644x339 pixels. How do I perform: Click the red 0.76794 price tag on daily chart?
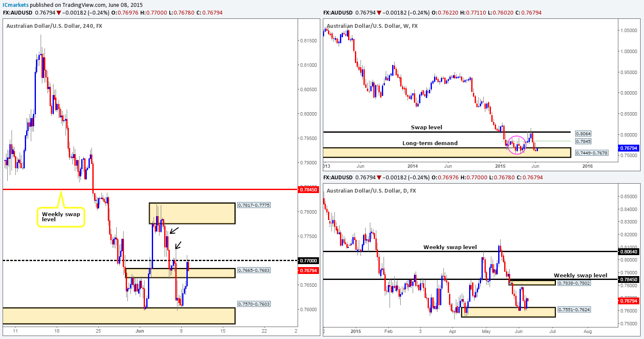pyautogui.click(x=629, y=301)
